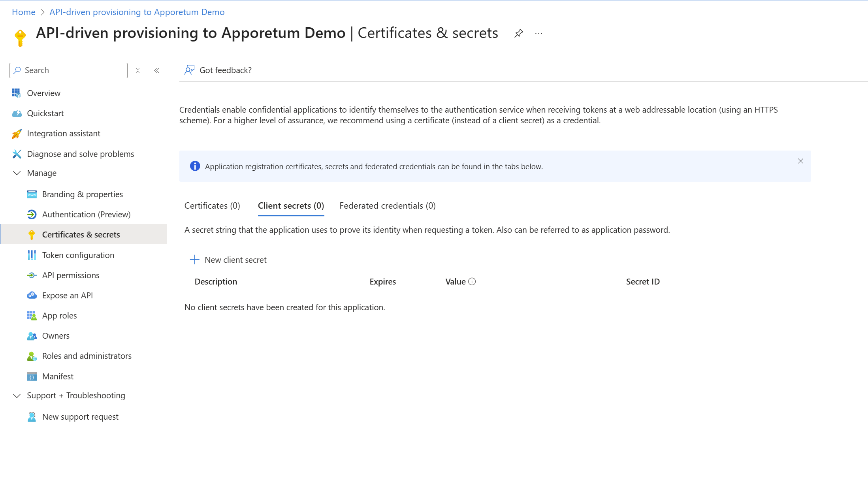Clear the sidebar search with X icon

tap(137, 70)
